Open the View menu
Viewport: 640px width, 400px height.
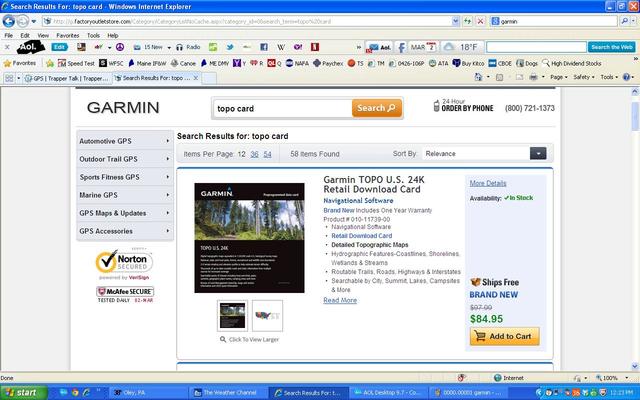43,36
